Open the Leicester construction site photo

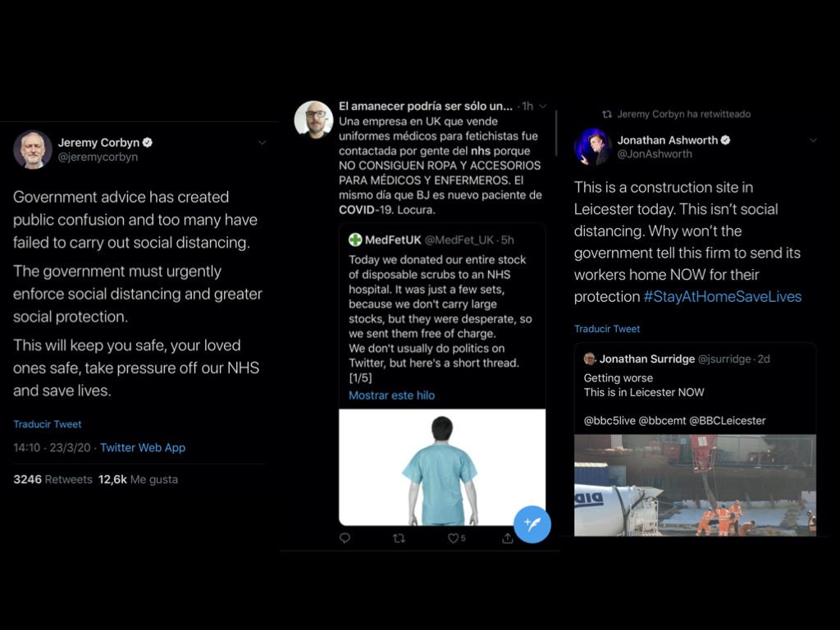(x=695, y=485)
